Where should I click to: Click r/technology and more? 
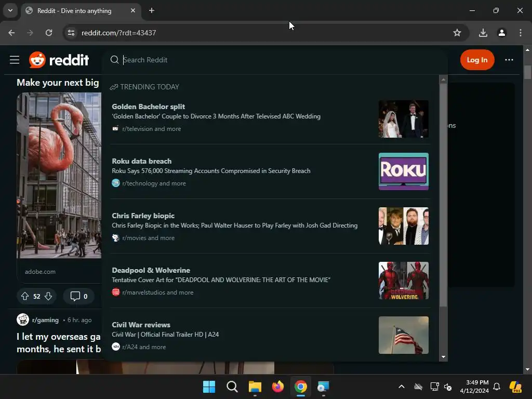(154, 183)
